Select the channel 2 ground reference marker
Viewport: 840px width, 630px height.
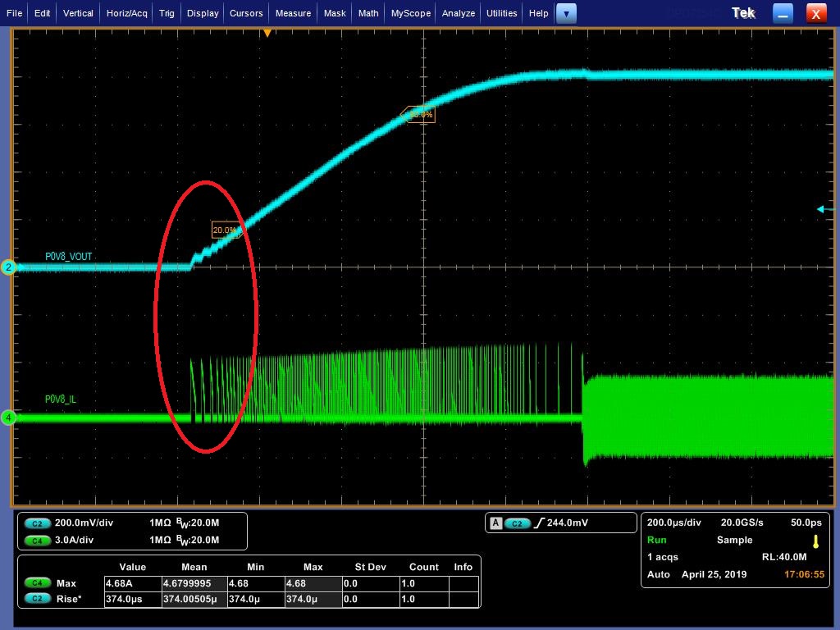(x=8, y=267)
